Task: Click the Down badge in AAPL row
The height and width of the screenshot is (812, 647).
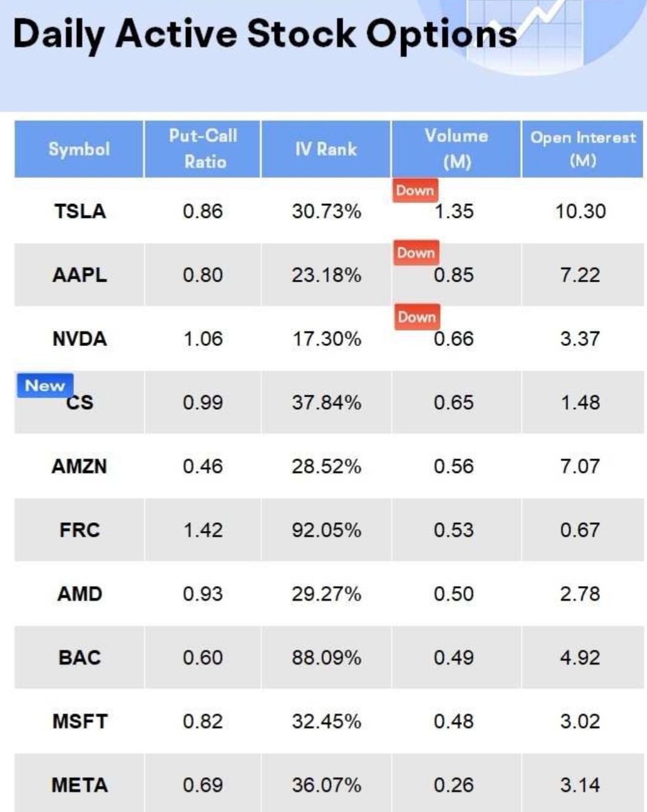Action: coord(416,253)
